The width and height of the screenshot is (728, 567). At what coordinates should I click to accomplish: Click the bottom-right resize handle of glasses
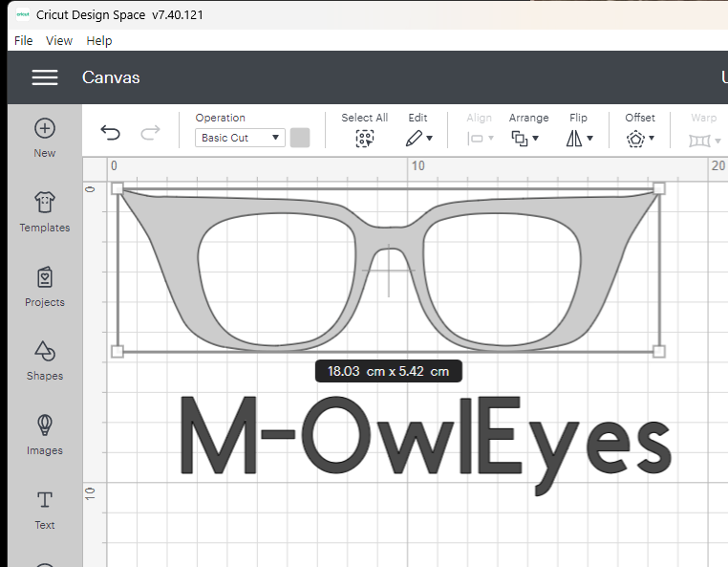pos(658,352)
